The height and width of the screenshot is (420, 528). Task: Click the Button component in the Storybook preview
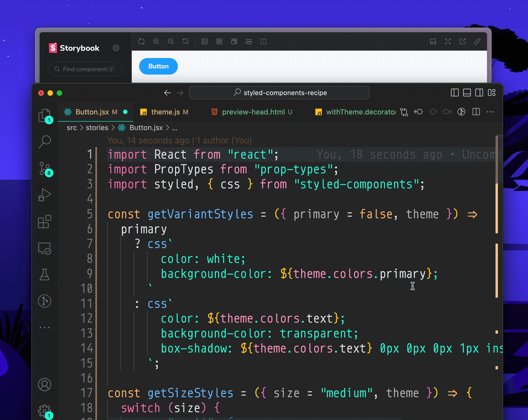158,66
